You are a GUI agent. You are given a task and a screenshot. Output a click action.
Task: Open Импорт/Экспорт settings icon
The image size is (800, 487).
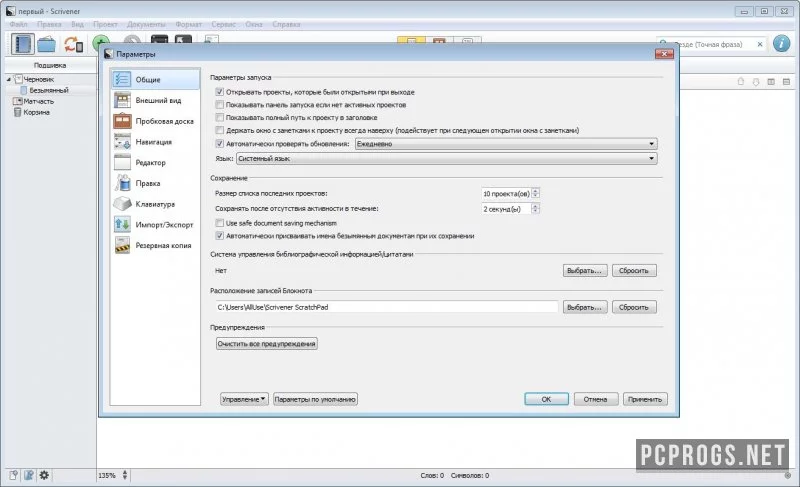tap(122, 224)
